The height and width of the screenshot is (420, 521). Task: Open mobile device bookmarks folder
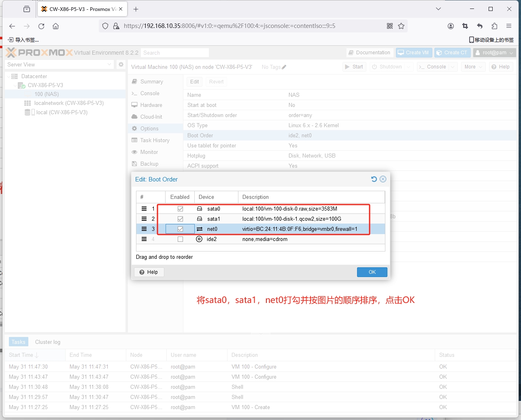[491, 40]
